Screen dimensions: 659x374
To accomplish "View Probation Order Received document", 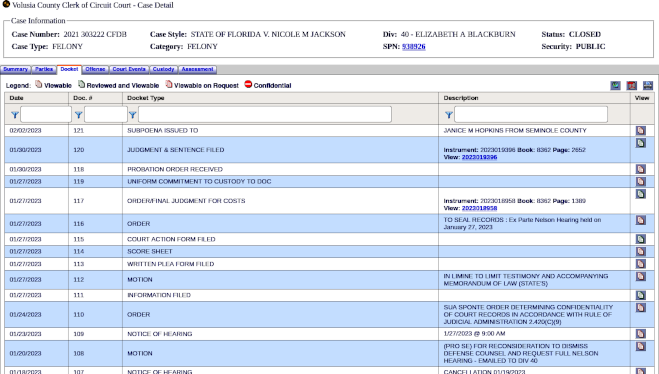I will tap(641, 169).
